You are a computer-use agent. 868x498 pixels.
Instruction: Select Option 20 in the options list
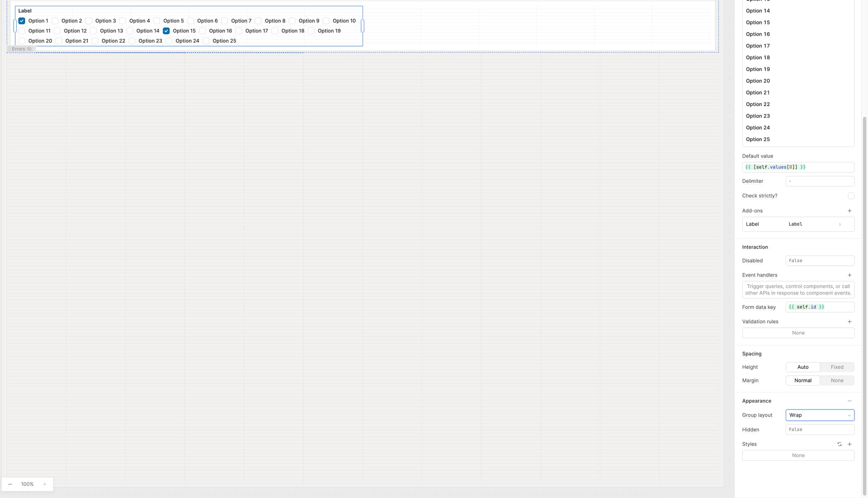pyautogui.click(x=758, y=81)
